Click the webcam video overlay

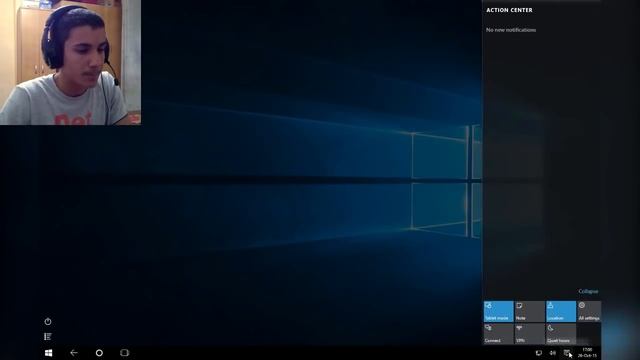tap(70, 62)
